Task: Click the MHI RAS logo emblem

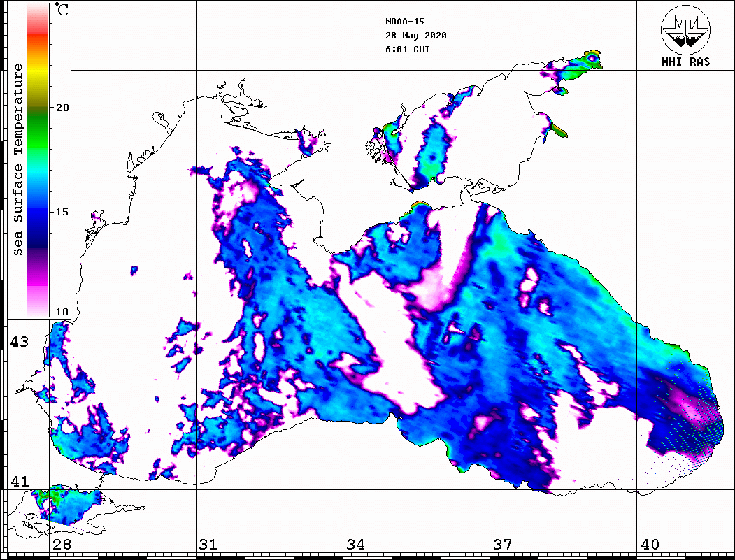Action: pos(685,29)
